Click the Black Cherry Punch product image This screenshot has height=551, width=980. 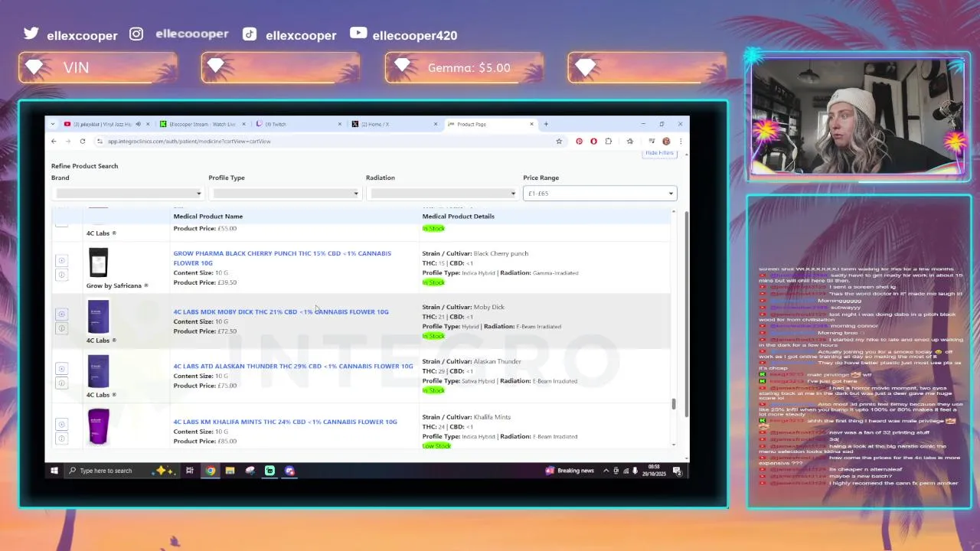pyautogui.click(x=98, y=262)
